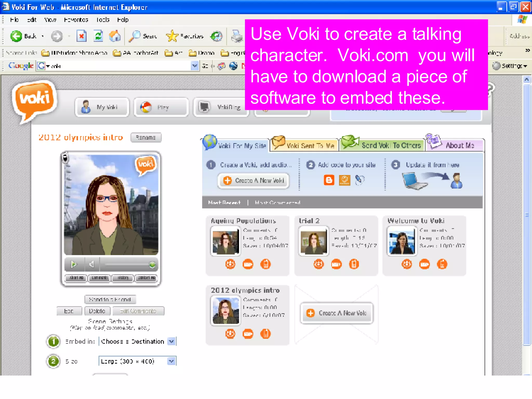This screenshot has width=532, height=399.
Task: Click the Edit button below player
Action: pos(69,311)
